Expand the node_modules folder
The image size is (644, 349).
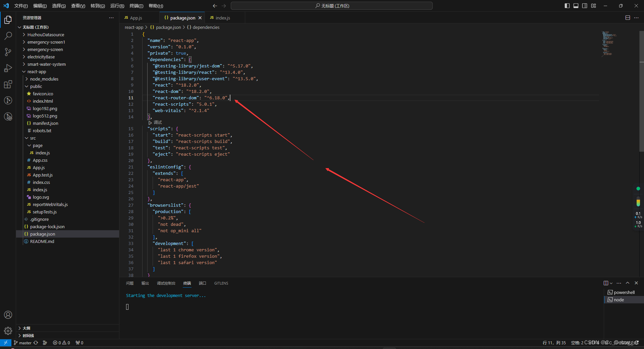(x=44, y=79)
